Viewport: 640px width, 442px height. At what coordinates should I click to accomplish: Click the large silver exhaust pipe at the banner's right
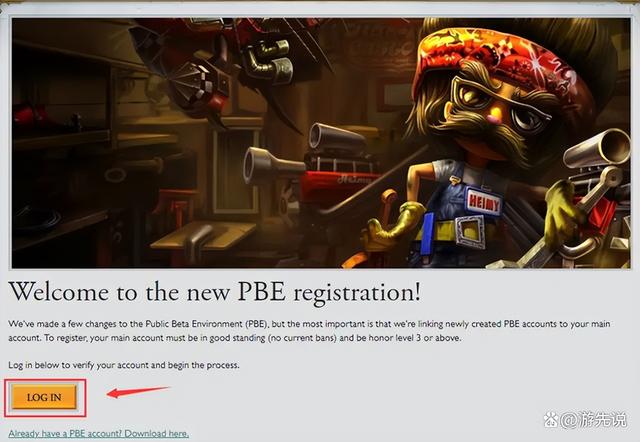click(x=596, y=149)
